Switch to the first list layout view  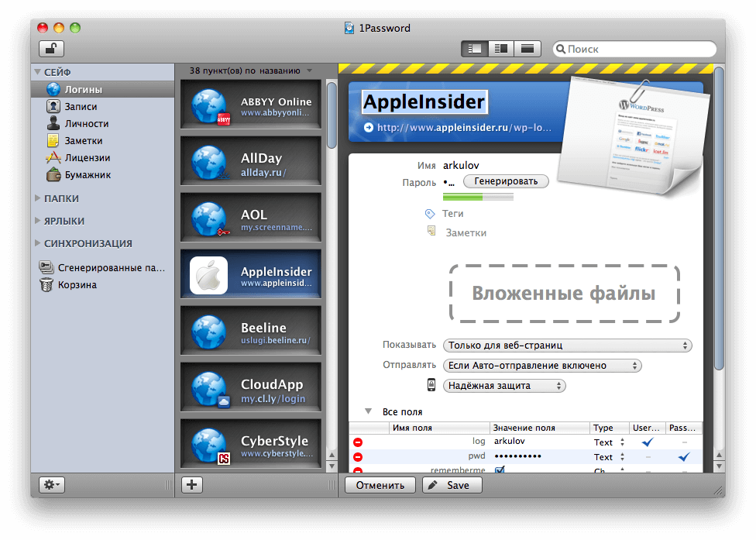(474, 49)
